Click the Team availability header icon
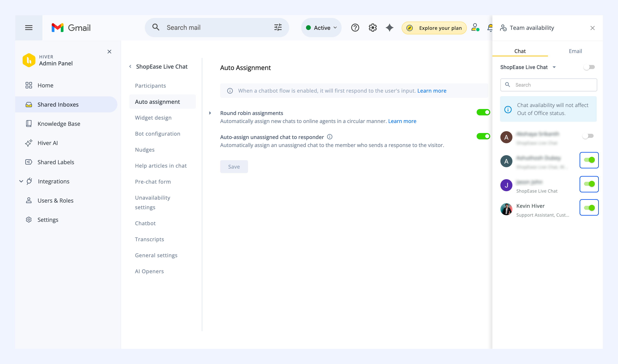This screenshot has height=364, width=618. 503,28
